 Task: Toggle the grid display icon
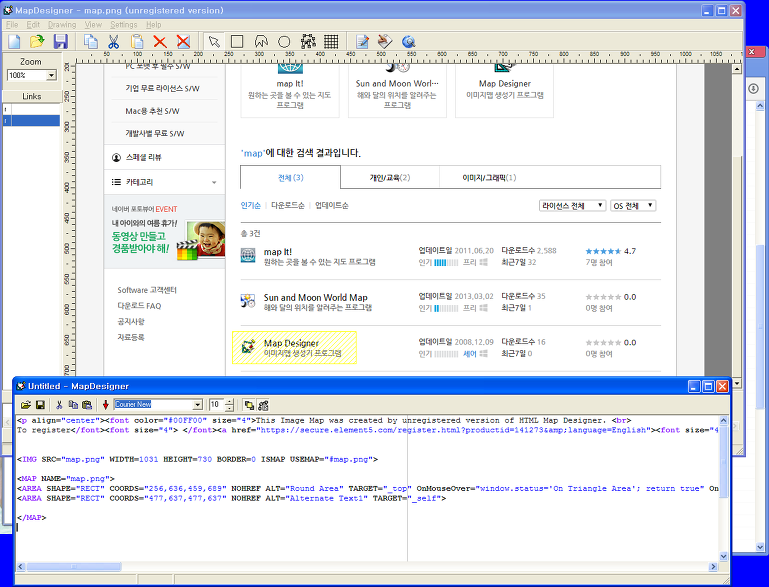tap(331, 42)
